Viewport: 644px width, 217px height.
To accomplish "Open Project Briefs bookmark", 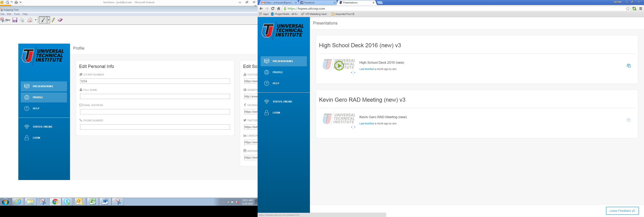I will [285, 14].
